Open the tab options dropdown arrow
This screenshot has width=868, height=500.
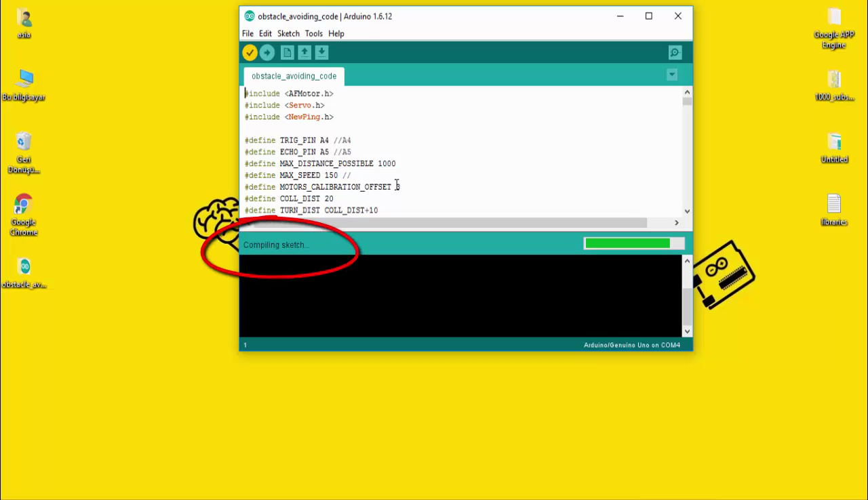point(671,75)
